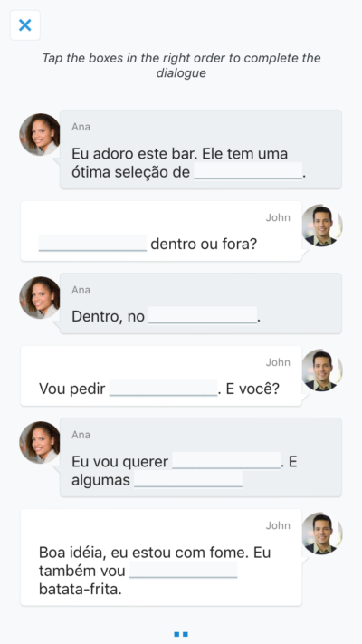Tap the 'E você?' text

252,389
